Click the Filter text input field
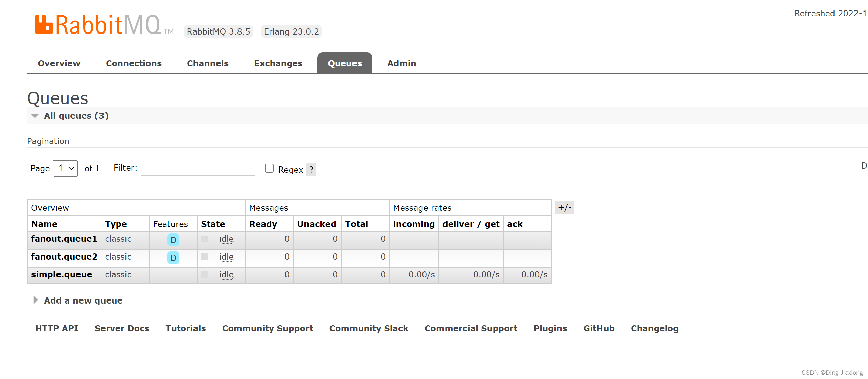The height and width of the screenshot is (379, 868). [x=198, y=168]
